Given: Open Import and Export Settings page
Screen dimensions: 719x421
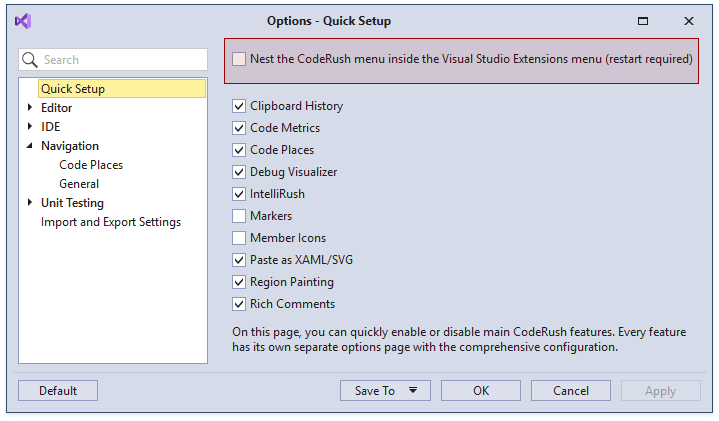Looking at the screenshot, I should tap(110, 222).
